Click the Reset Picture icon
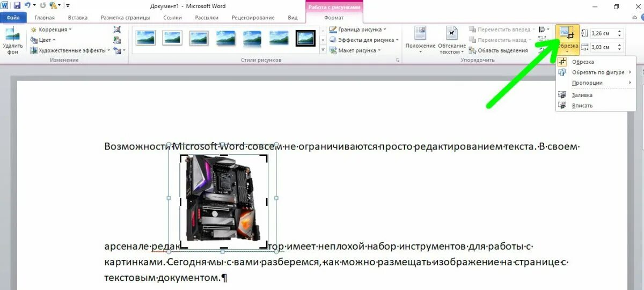Viewport: 644px width, 290px height. point(117,50)
